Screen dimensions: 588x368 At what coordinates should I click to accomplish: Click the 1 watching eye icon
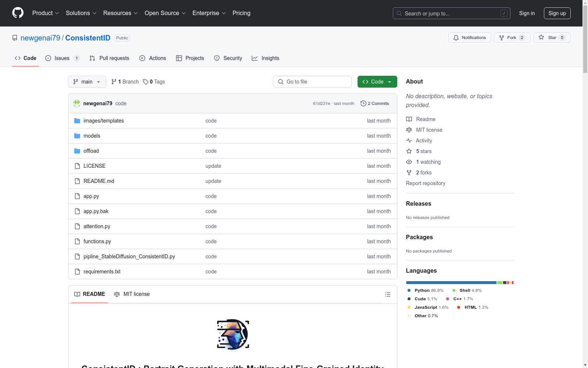point(409,162)
